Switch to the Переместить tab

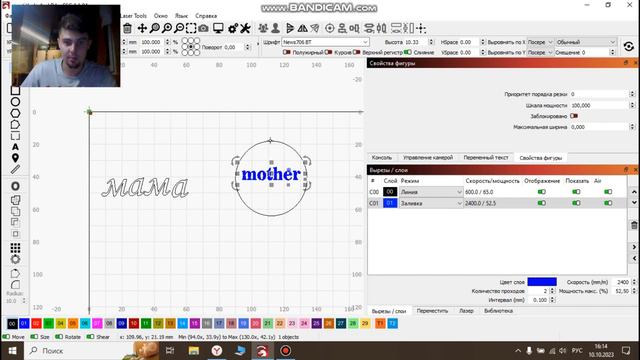(x=432, y=311)
